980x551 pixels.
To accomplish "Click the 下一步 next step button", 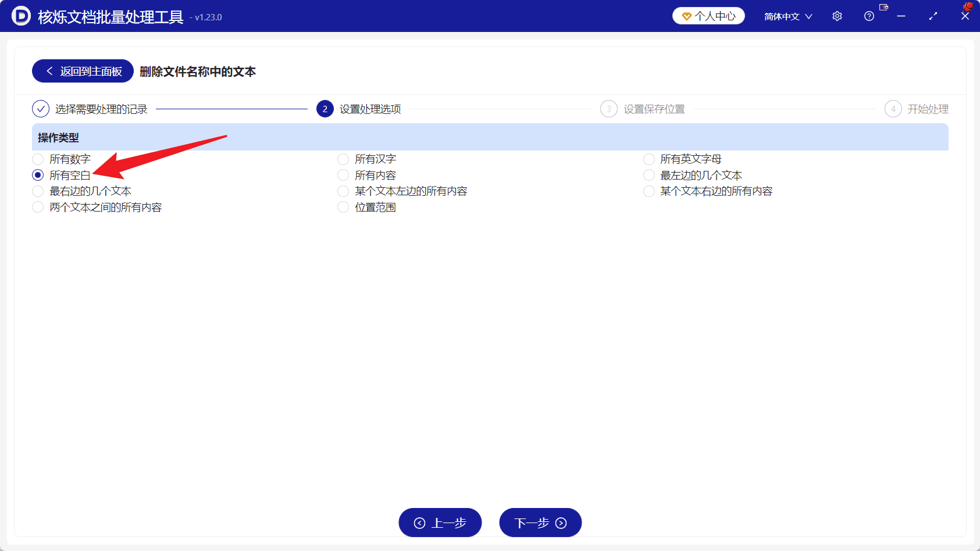I will tap(540, 523).
